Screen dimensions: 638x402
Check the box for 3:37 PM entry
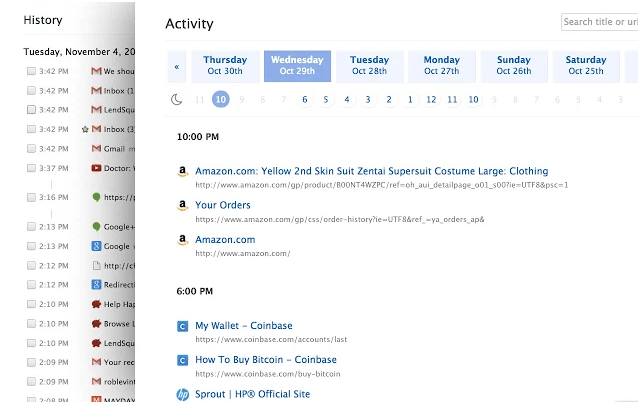tap(32, 168)
